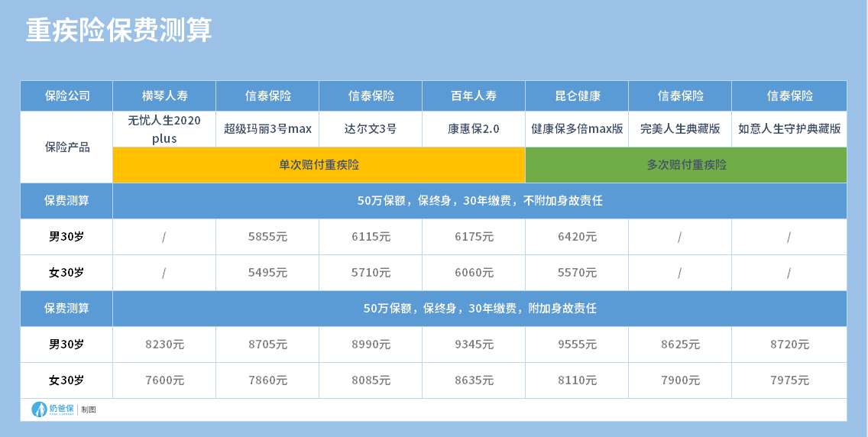Select the 6420元 premium cell

click(x=577, y=237)
